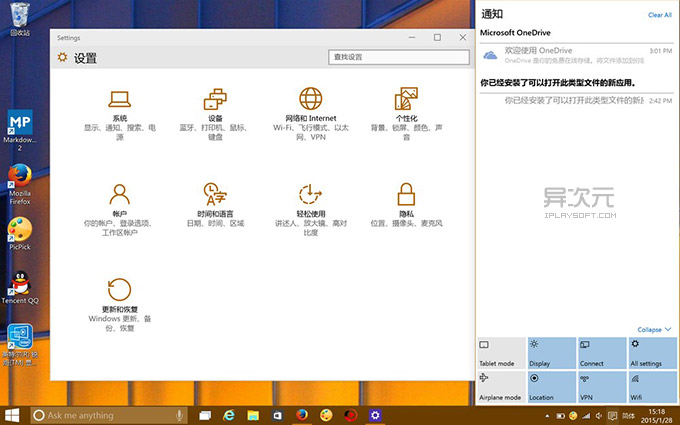Click the VPN quick action tile
Image resolution: width=680 pixels, height=425 pixels.
tap(602, 387)
